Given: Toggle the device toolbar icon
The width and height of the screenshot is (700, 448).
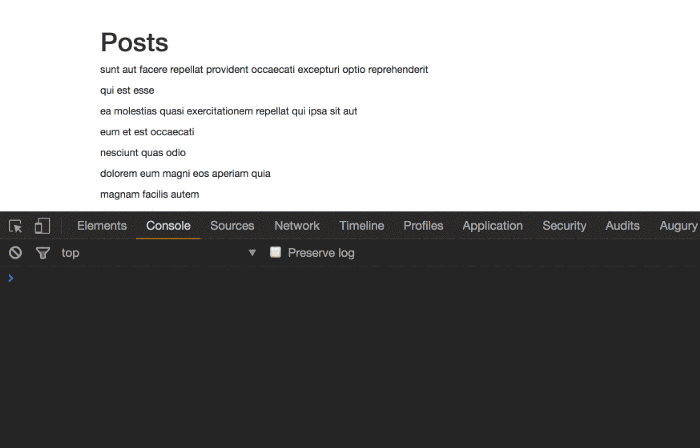Looking at the screenshot, I should (42, 226).
